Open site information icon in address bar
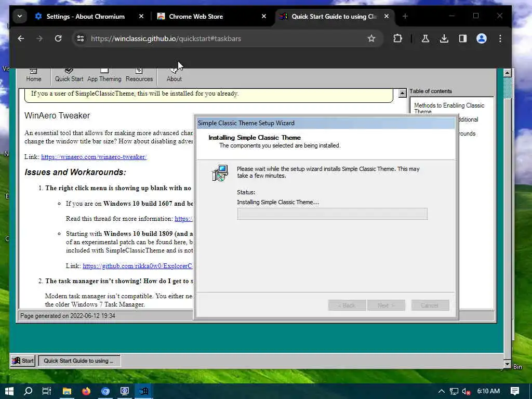The height and width of the screenshot is (399, 532). click(x=81, y=38)
